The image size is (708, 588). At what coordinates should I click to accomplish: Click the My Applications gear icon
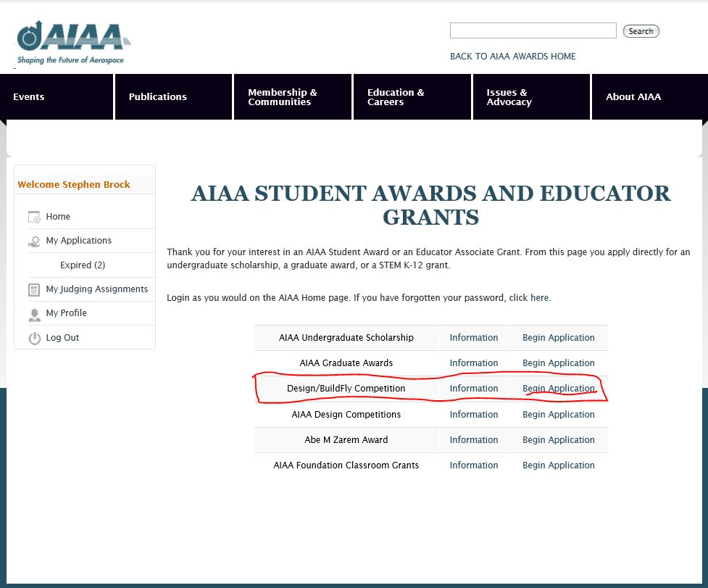coord(34,241)
